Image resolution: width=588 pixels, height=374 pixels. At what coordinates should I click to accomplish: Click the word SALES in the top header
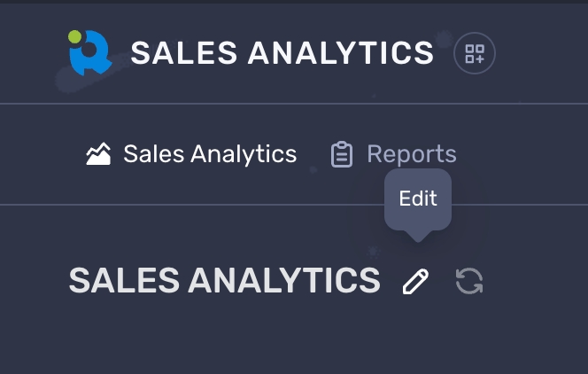(x=182, y=53)
